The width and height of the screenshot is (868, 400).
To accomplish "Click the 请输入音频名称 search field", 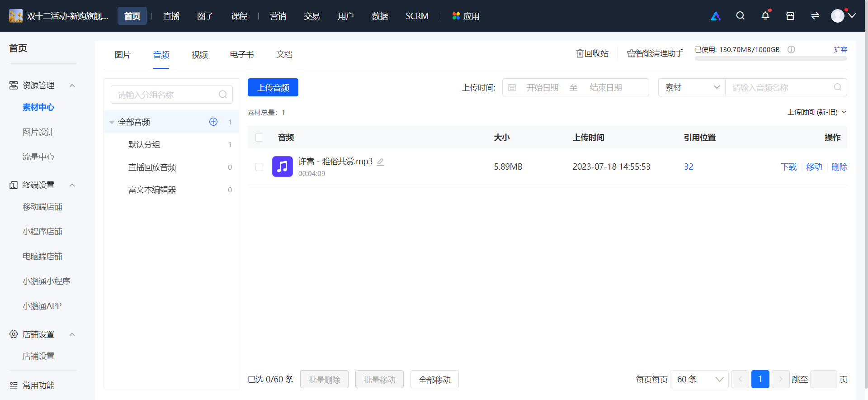I will (x=786, y=87).
